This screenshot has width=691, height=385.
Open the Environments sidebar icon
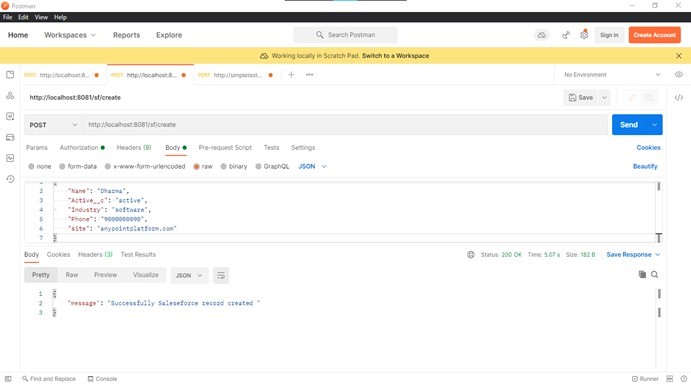pos(10,116)
